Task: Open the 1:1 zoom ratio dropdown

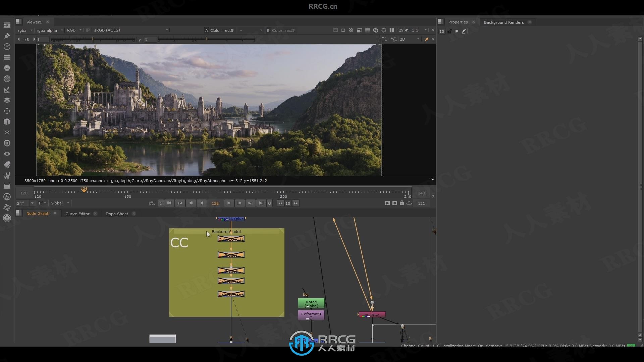Action: 419,30
